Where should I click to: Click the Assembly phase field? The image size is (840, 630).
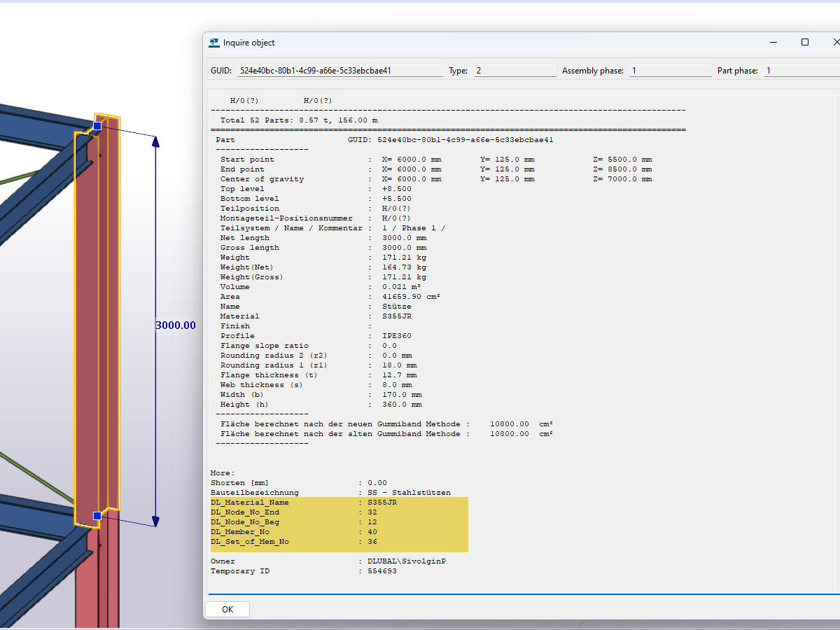[668, 70]
